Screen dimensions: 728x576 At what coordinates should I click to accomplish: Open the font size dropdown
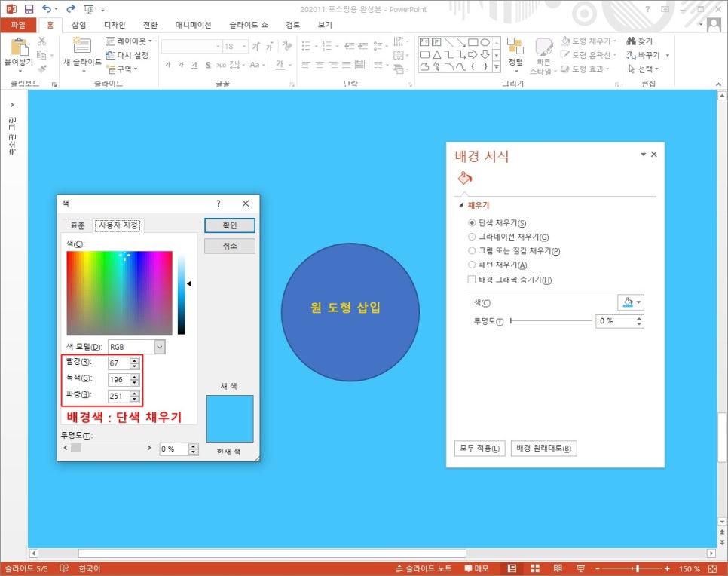[244, 46]
